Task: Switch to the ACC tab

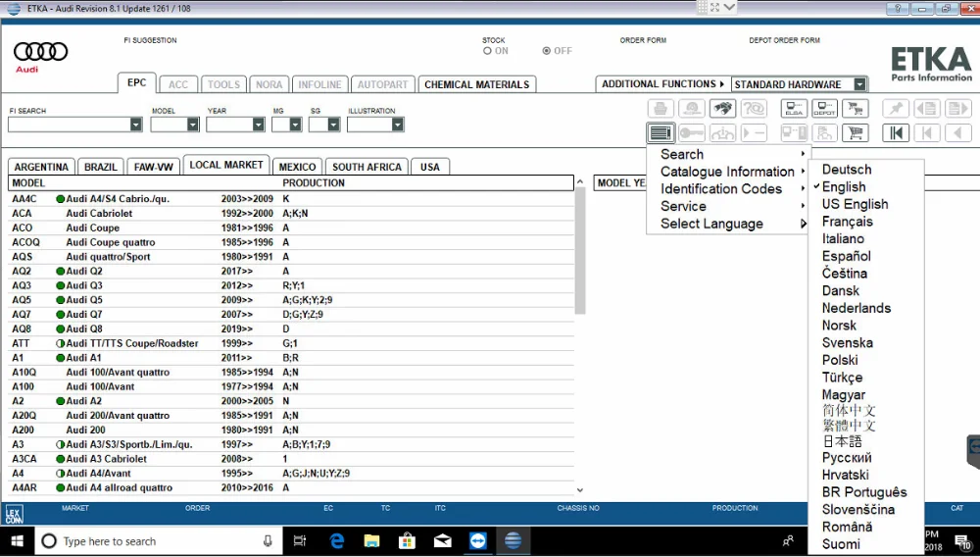Action: (178, 84)
